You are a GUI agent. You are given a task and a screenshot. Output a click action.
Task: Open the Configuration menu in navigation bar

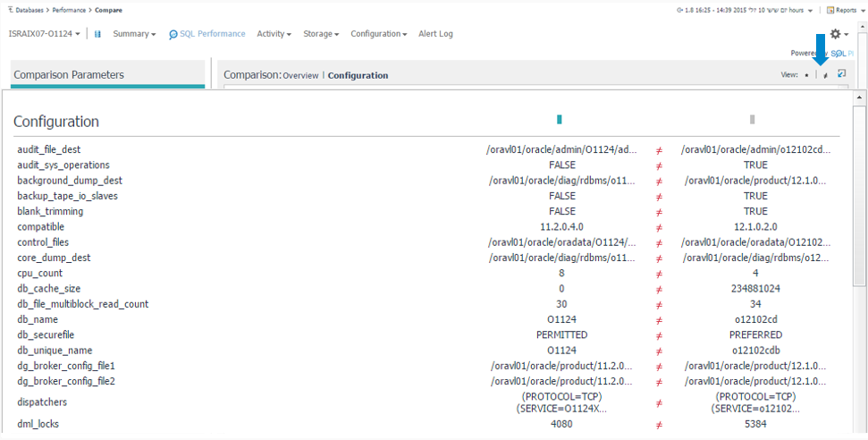click(379, 34)
